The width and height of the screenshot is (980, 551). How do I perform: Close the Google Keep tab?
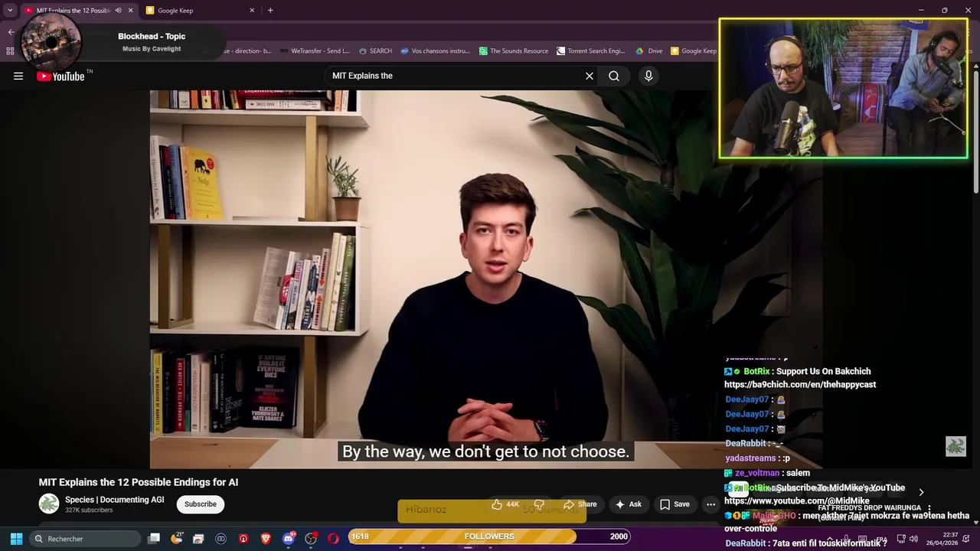tap(252, 10)
